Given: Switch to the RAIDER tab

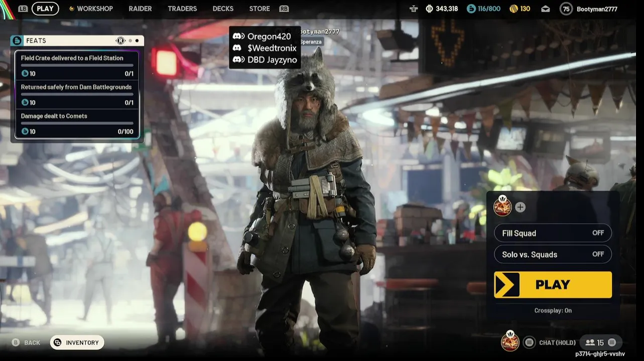Looking at the screenshot, I should pyautogui.click(x=140, y=9).
